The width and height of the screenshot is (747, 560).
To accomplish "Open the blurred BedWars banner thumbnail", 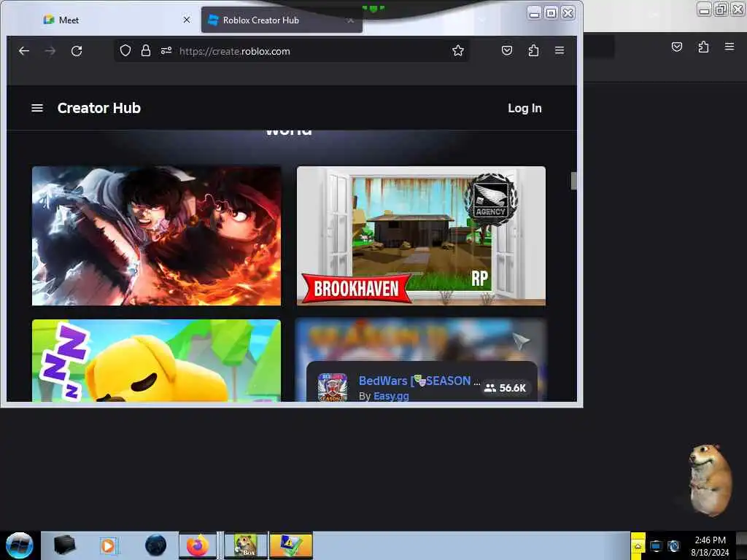I will (x=421, y=339).
